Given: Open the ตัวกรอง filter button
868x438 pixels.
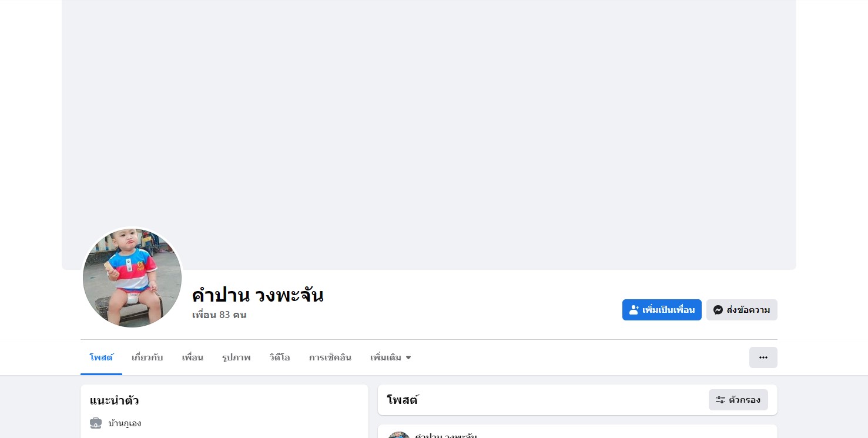Looking at the screenshot, I should (x=738, y=400).
